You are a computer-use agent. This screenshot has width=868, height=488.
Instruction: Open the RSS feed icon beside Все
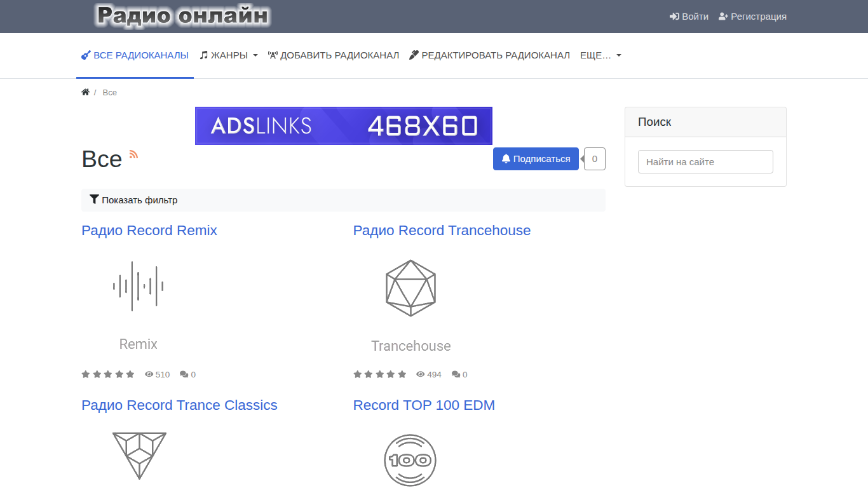click(133, 154)
